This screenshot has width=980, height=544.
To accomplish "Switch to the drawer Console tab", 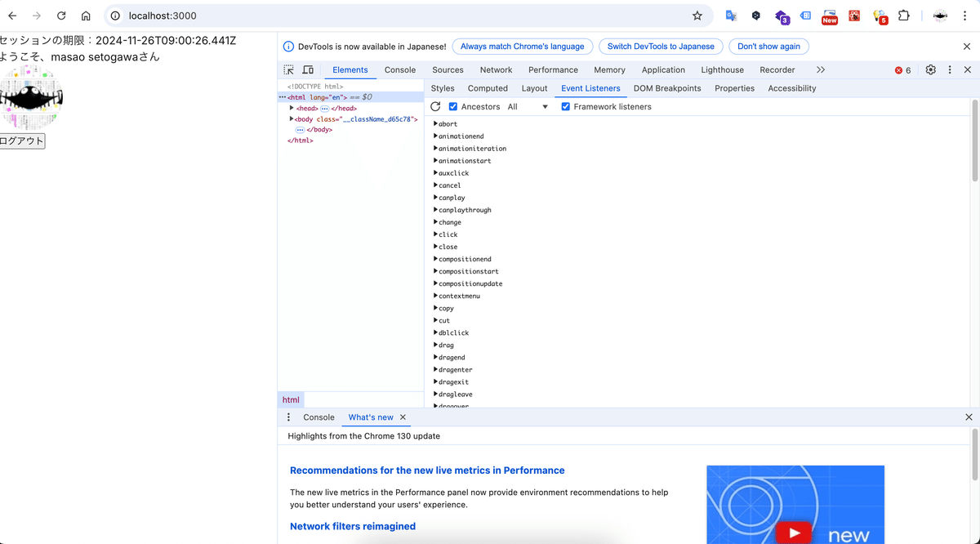I will tap(318, 417).
